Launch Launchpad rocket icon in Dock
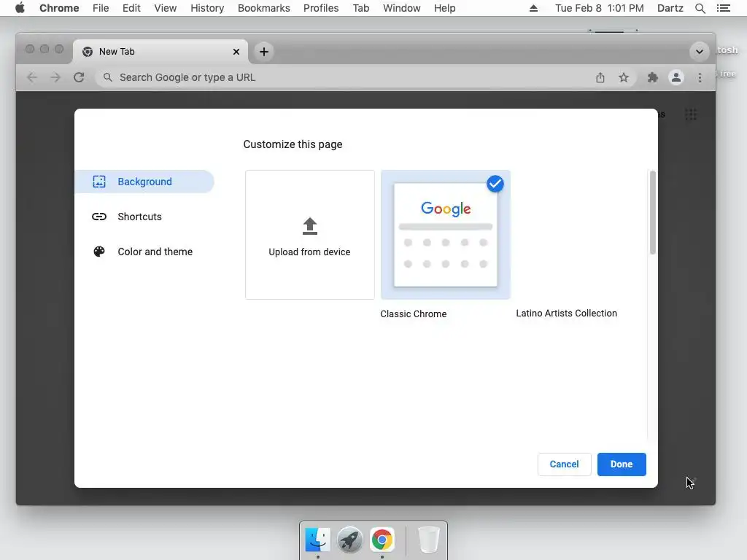Image resolution: width=747 pixels, height=560 pixels. (350, 540)
